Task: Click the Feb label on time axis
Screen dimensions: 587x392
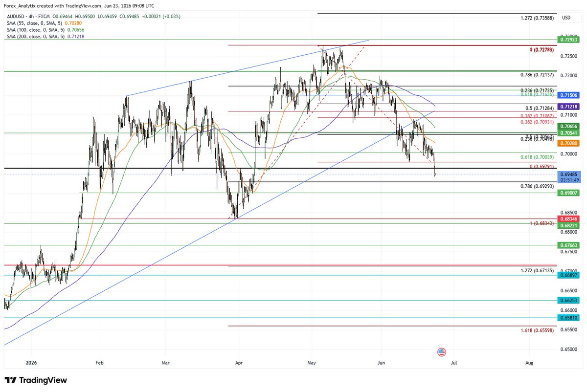Action: [100, 363]
